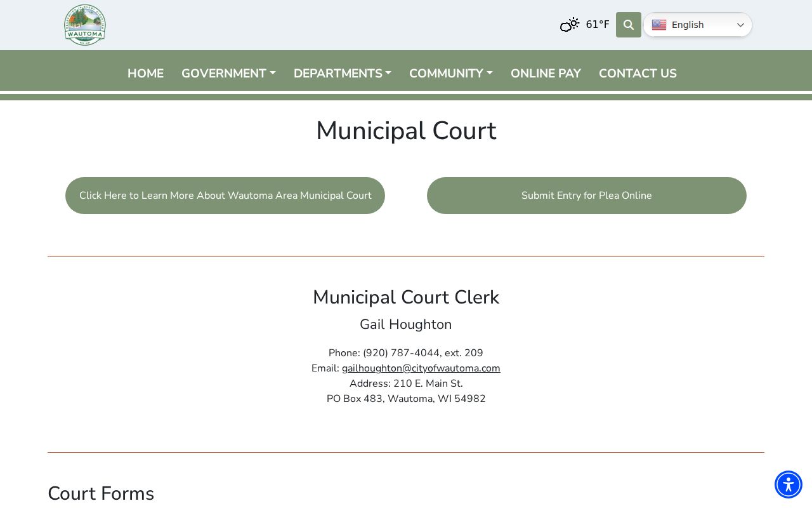Click the name Gail Houghton

(x=406, y=324)
